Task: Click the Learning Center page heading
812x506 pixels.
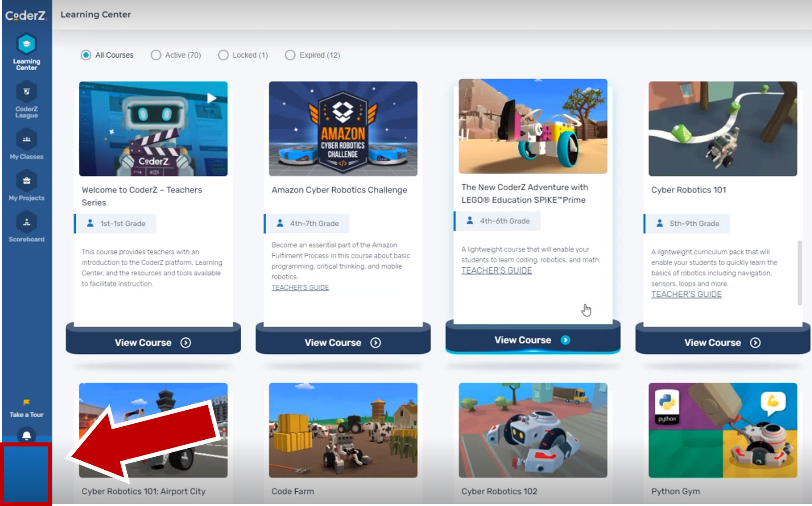Action: 96,14
